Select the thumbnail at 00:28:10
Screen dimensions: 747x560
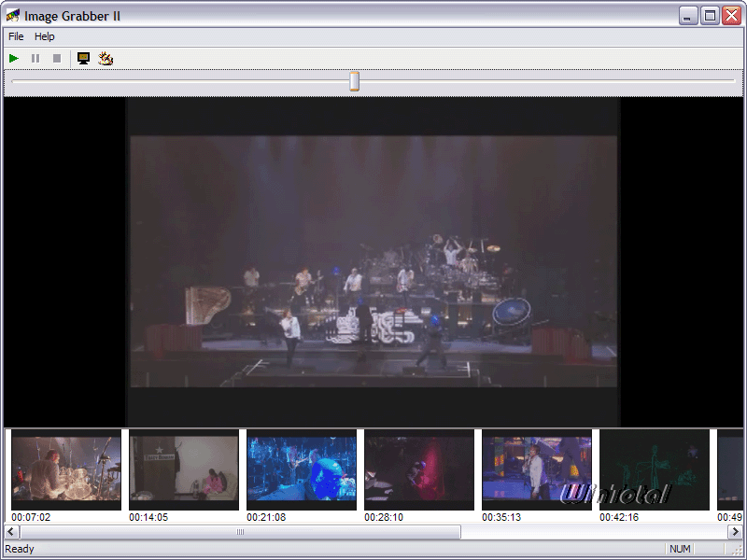418,469
